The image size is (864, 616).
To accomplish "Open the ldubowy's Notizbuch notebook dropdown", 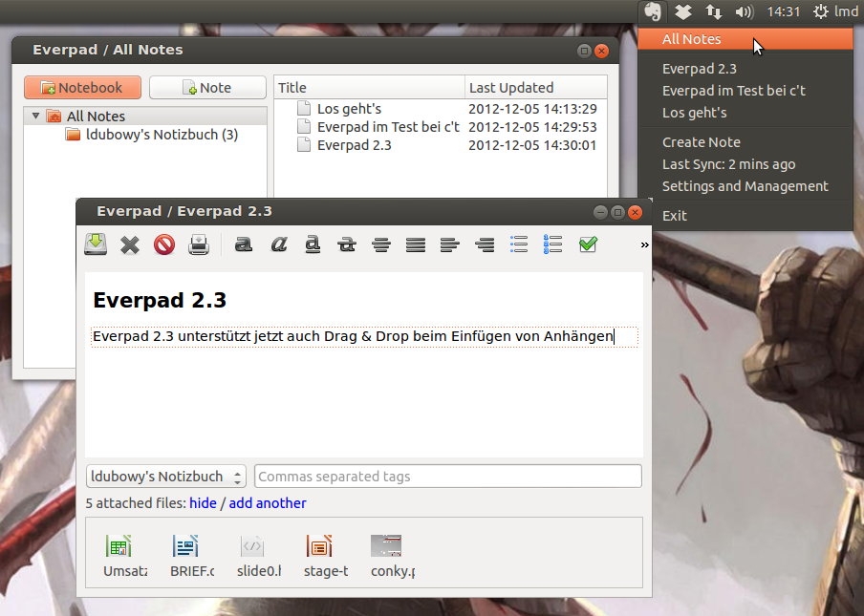I will [x=165, y=477].
